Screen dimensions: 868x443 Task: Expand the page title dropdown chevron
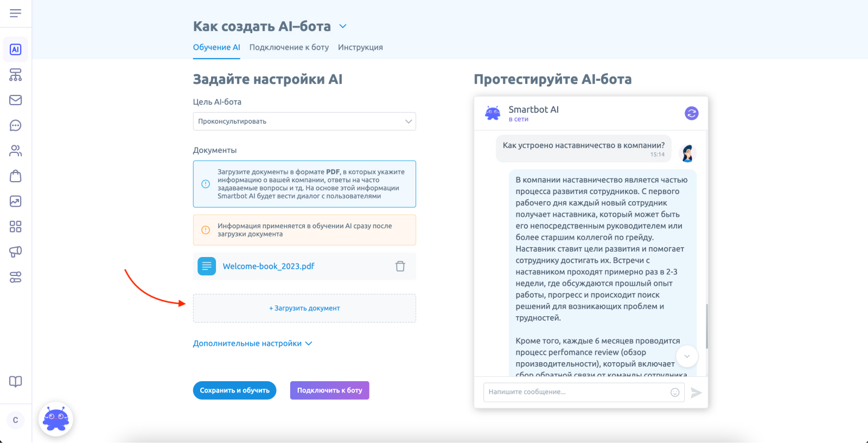coord(343,26)
